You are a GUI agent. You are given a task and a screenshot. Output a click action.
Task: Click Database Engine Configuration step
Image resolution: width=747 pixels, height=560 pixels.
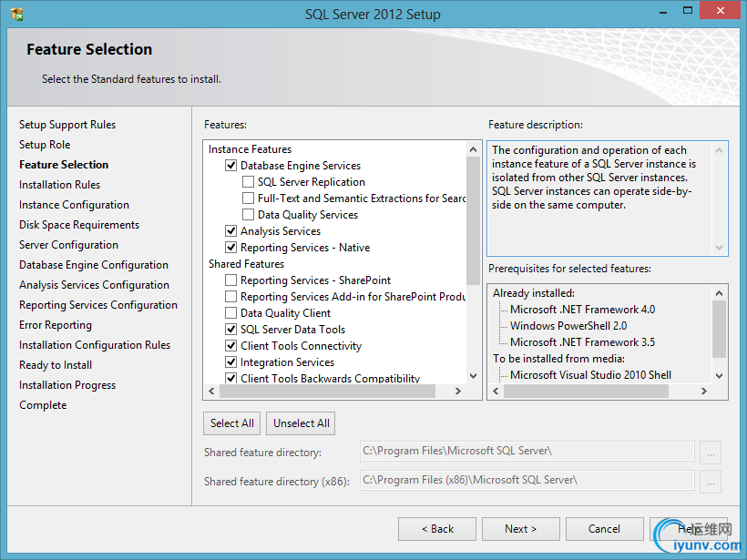tap(94, 265)
